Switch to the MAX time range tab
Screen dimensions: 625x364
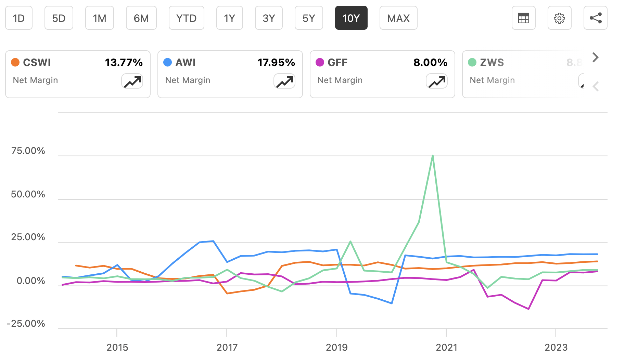pos(398,18)
